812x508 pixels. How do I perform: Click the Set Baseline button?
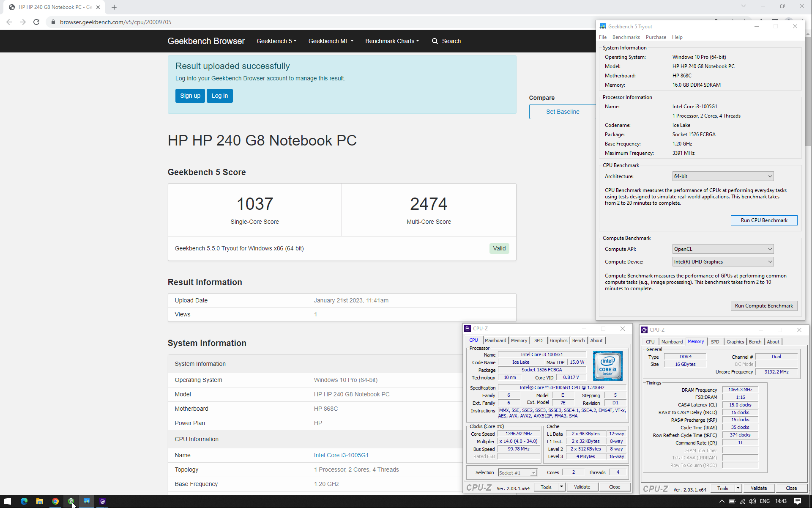tap(563, 112)
